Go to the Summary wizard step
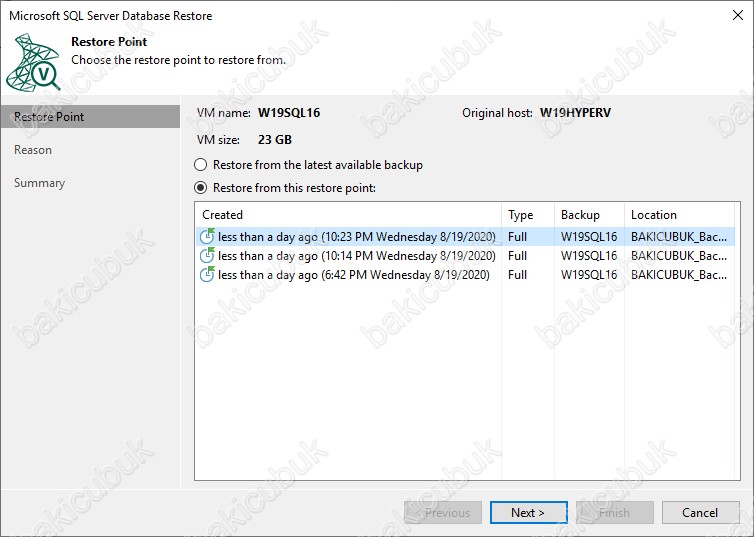 pyautogui.click(x=39, y=183)
